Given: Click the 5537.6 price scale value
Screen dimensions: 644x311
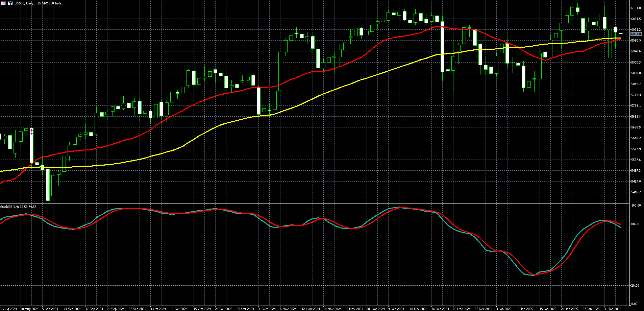Looking at the screenshot, I should coord(636,160).
